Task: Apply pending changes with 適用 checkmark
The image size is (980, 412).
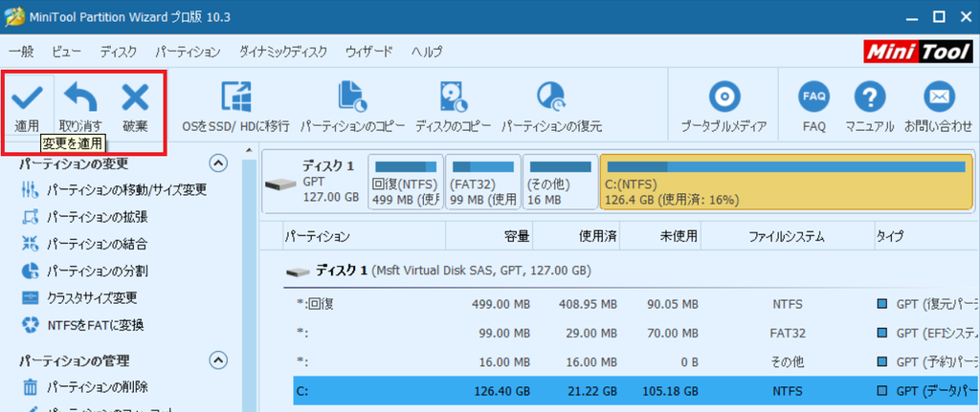Action: (x=28, y=107)
